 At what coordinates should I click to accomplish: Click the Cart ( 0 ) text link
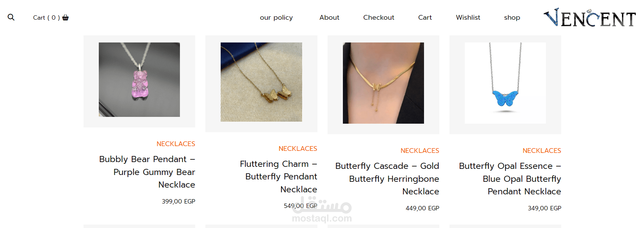click(47, 18)
